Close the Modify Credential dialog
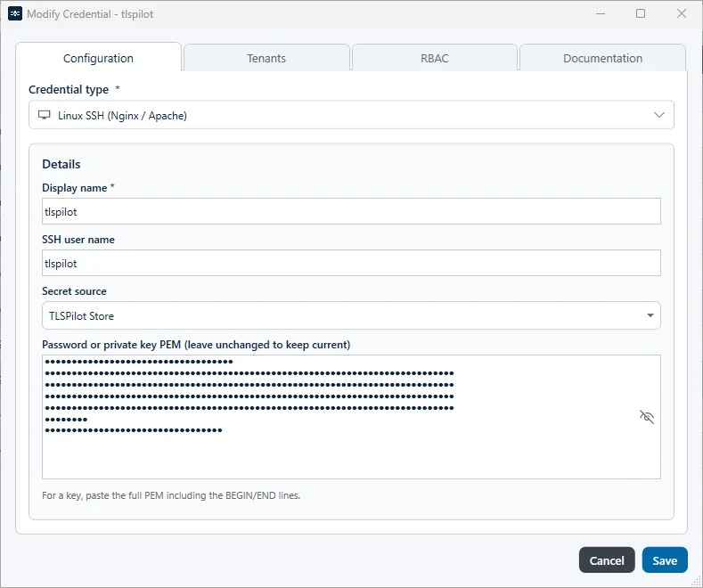703x588 pixels. pyautogui.click(x=682, y=14)
